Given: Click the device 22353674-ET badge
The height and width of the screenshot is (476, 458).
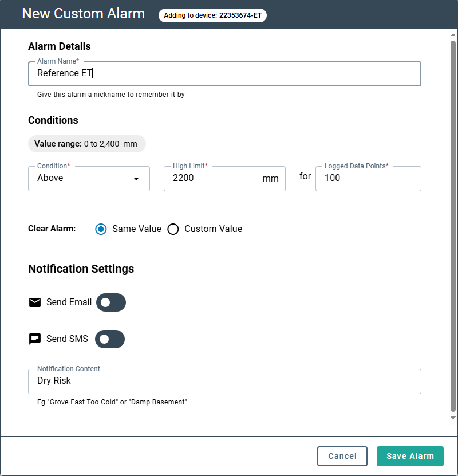Looking at the screenshot, I should point(212,15).
